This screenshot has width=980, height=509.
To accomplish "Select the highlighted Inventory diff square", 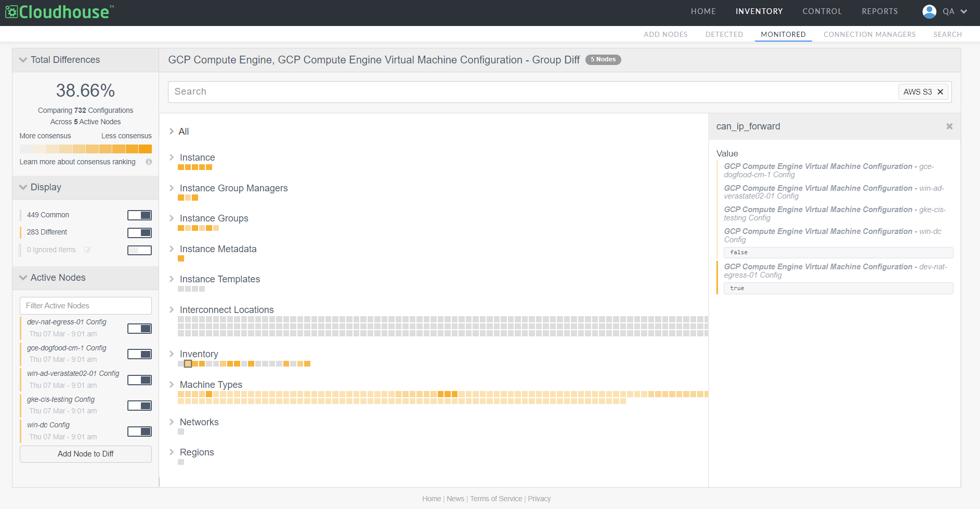I will pyautogui.click(x=188, y=364).
